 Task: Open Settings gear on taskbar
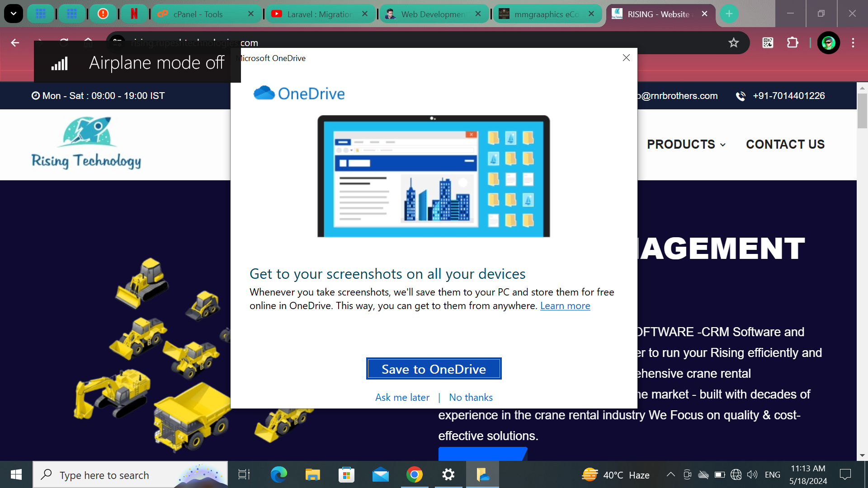[x=448, y=474]
